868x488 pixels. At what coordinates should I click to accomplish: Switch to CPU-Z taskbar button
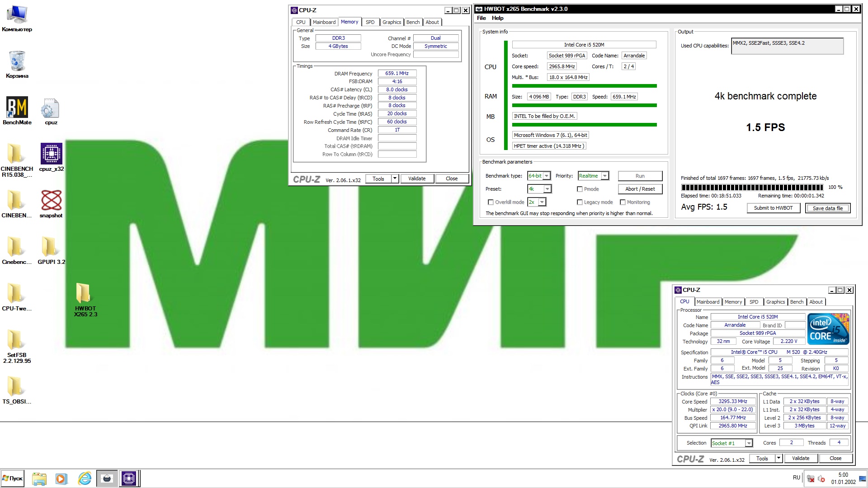coord(129,479)
